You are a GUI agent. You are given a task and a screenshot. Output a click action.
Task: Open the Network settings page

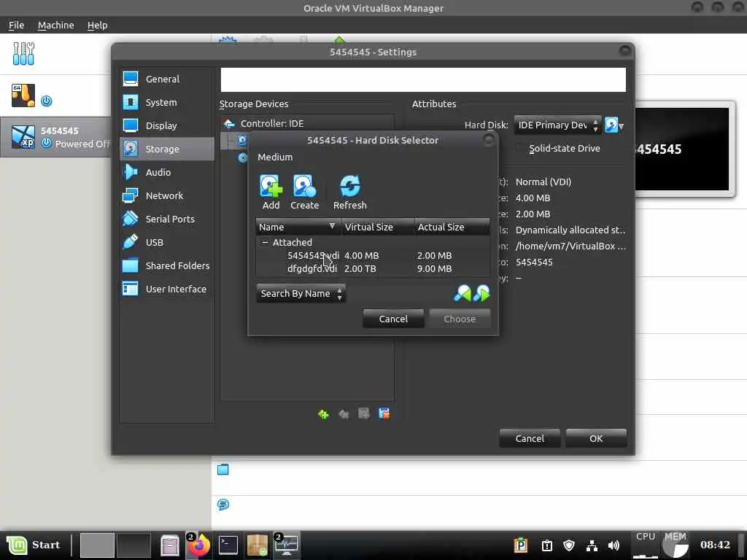point(166,195)
